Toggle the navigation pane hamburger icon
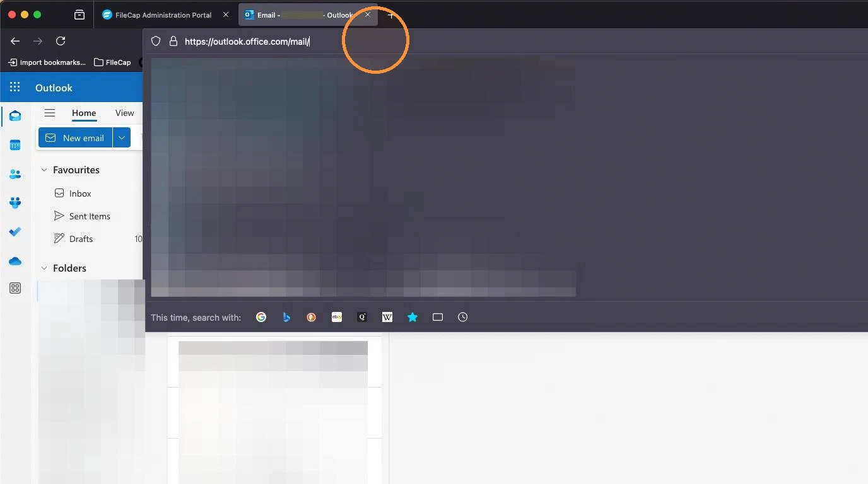 coord(50,113)
